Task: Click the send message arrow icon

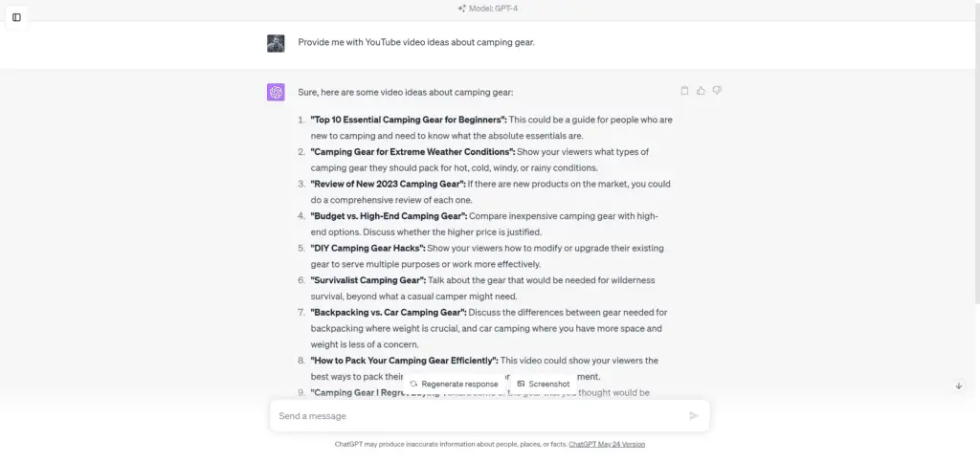Action: 694,416
